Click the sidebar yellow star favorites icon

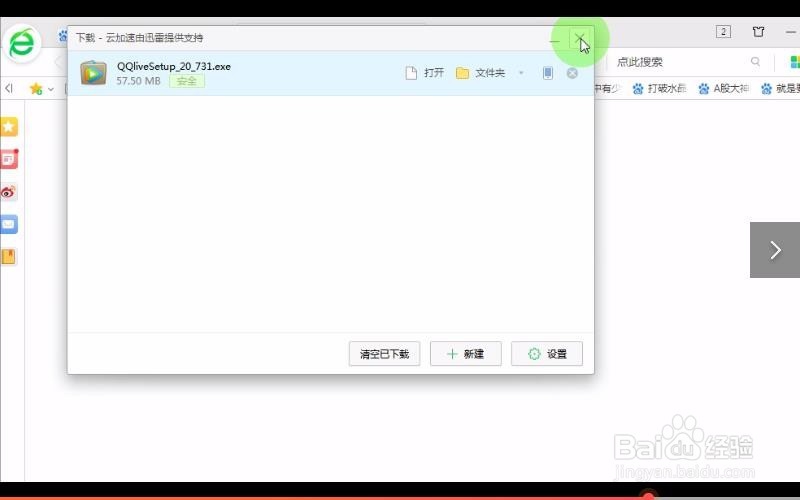click(9, 127)
